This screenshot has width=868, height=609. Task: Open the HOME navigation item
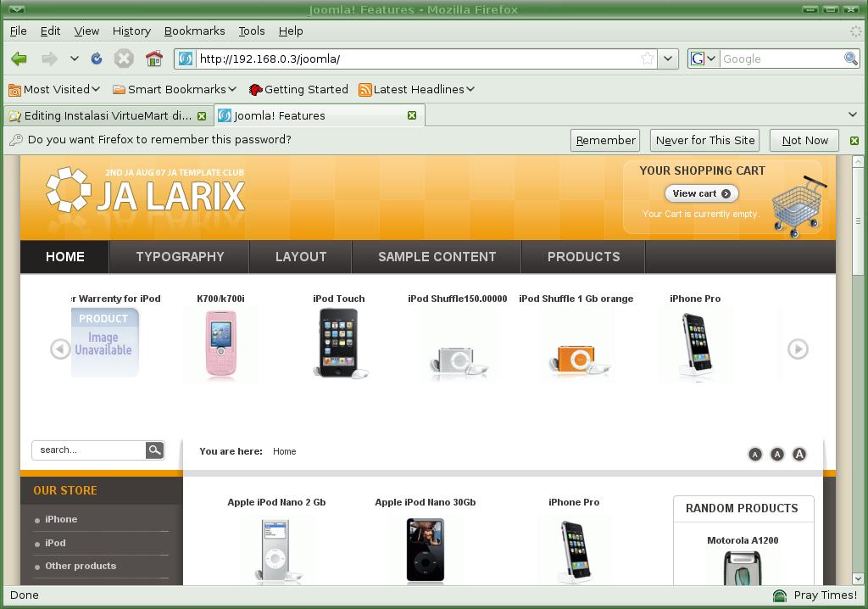point(64,256)
